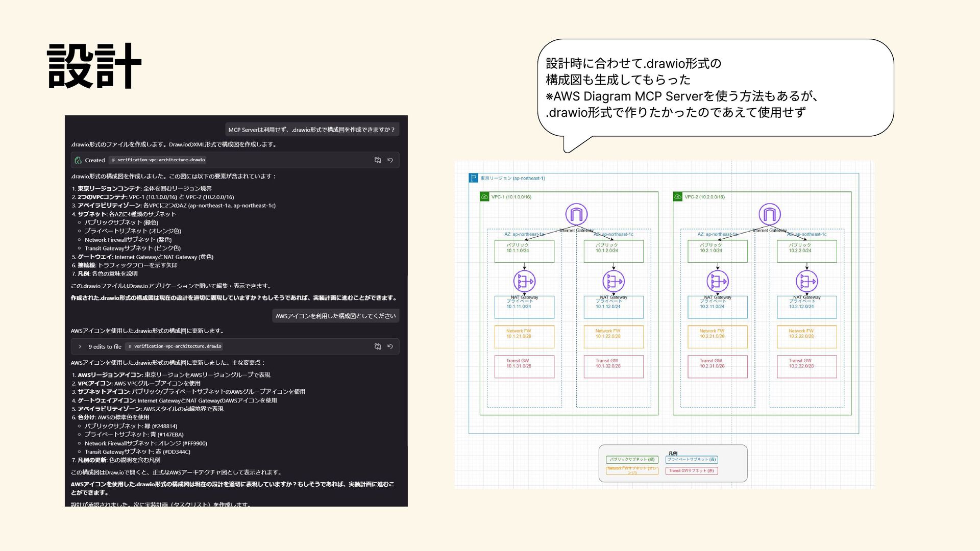Select the NAT Gateway icon above subnet 10.1.11.0/24
Viewport: 980px width, 551px height.
(524, 281)
